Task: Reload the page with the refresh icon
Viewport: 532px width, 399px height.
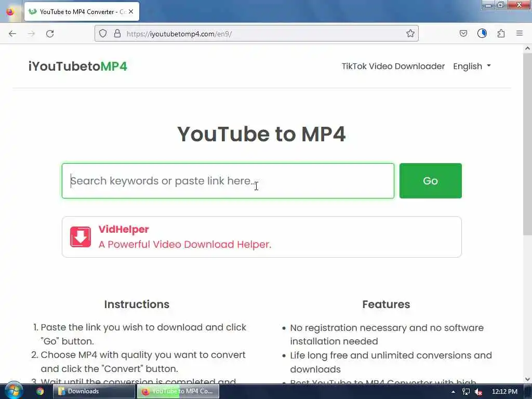Action: click(50, 34)
